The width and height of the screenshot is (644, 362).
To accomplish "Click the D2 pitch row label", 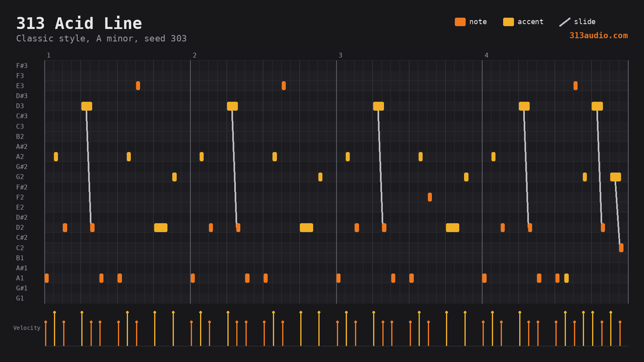I will click(x=20, y=227).
